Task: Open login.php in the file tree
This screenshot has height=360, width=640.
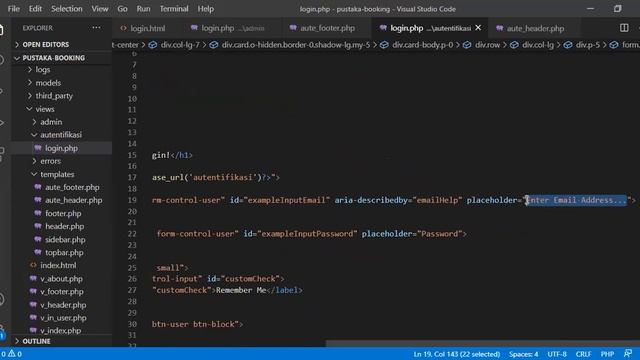Action: 61,148
